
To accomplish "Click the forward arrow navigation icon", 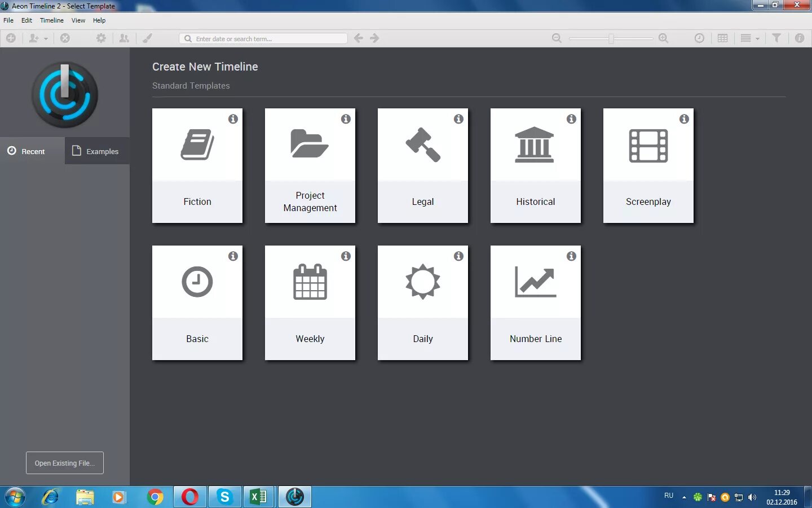I will [374, 38].
